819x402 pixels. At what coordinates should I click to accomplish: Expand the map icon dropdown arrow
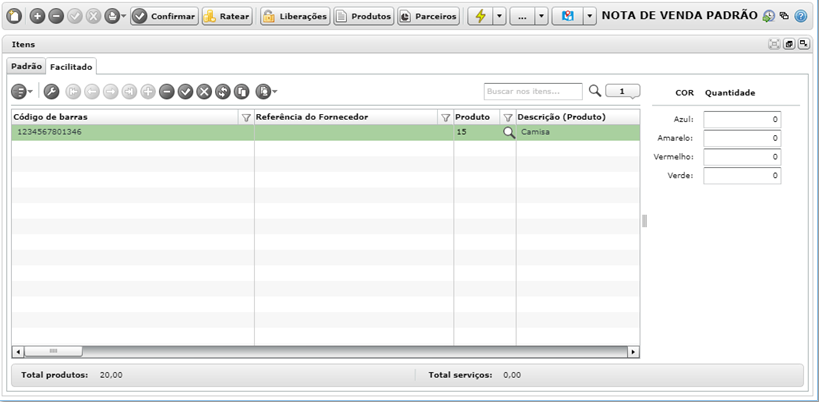point(590,16)
